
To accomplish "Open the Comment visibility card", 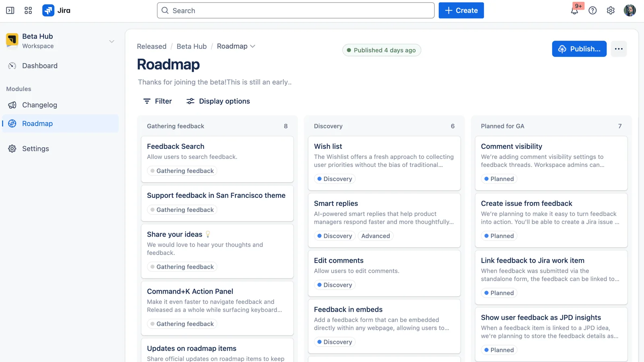I will coord(551,163).
